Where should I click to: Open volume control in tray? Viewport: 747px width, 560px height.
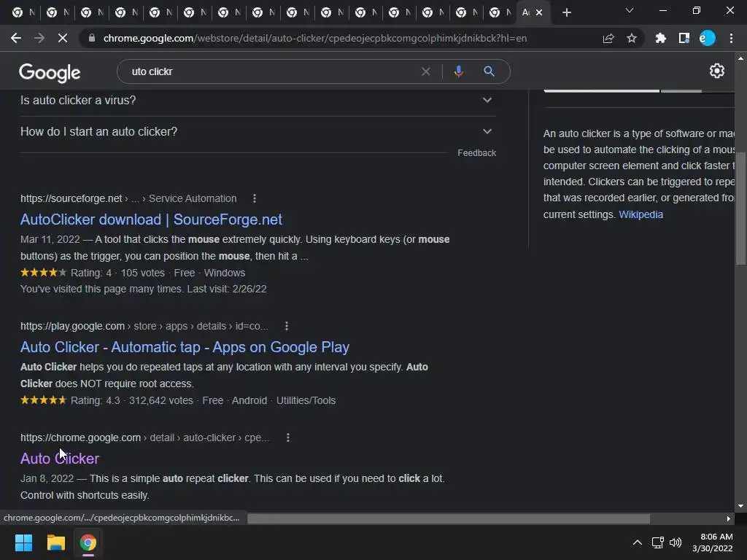tap(676, 542)
